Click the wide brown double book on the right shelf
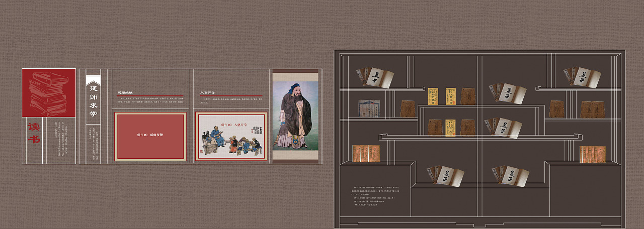 pos(593,109)
